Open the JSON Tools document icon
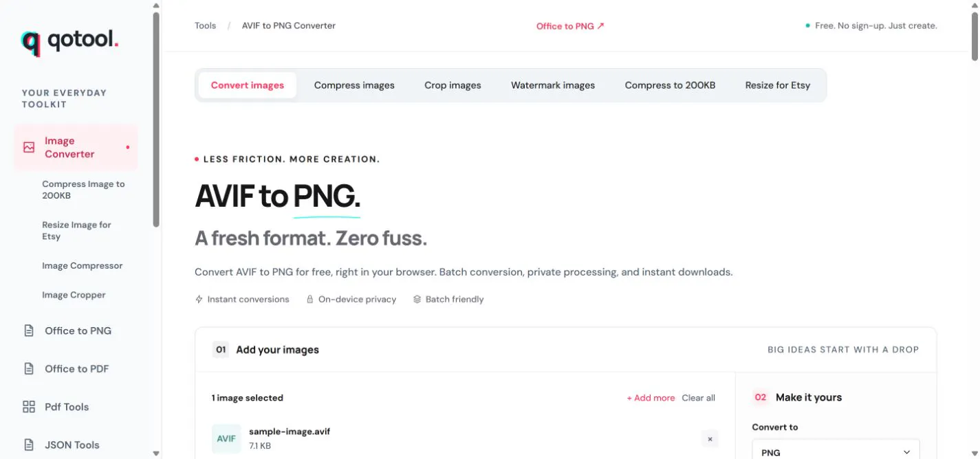Image resolution: width=980 pixels, height=459 pixels. 29,445
